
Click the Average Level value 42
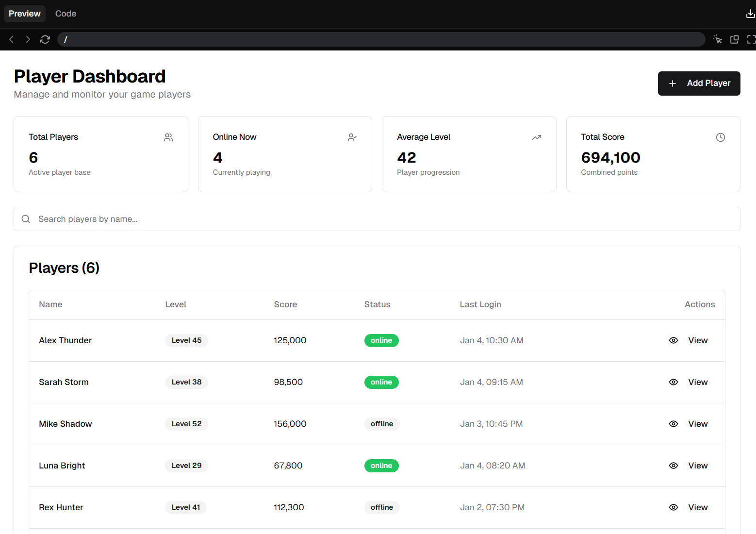click(407, 158)
